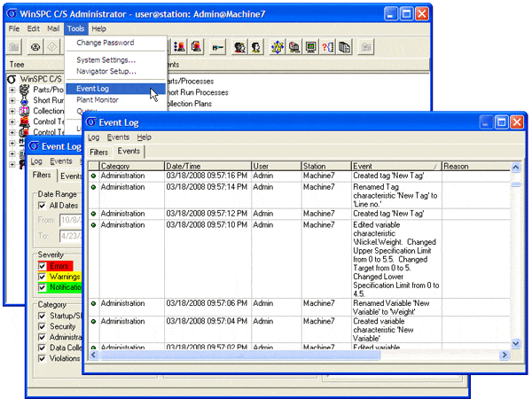Expand the Short Run tree node
The image size is (532, 399).
point(12,100)
